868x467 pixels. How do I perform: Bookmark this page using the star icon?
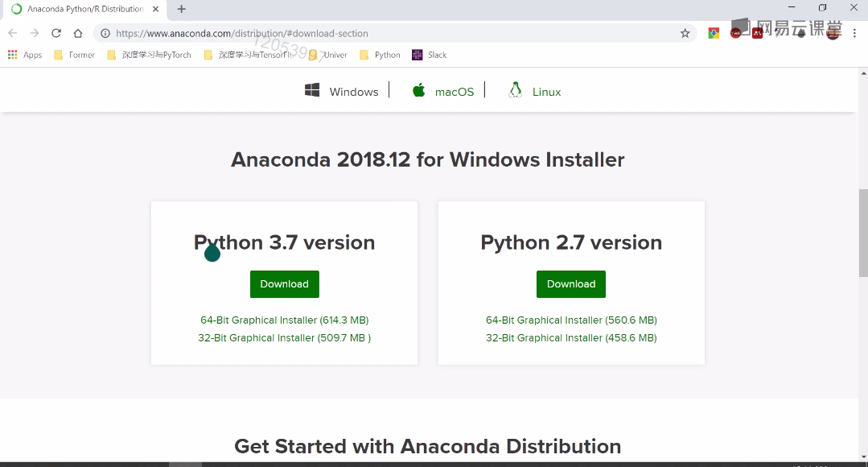[685, 34]
